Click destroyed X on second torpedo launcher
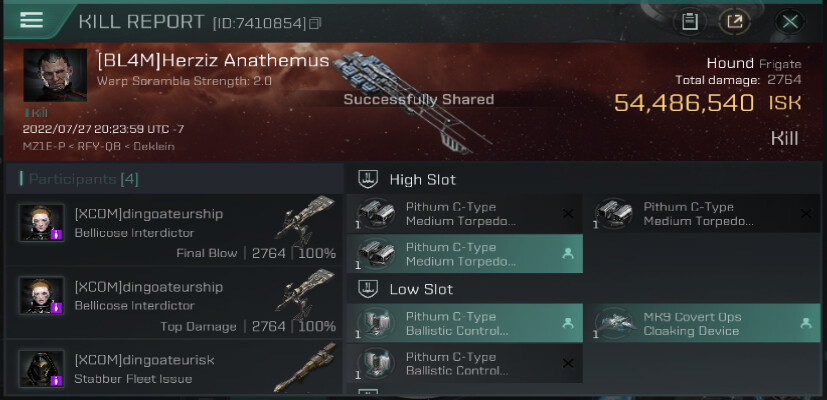Image resolution: width=827 pixels, height=400 pixels. pos(805,214)
